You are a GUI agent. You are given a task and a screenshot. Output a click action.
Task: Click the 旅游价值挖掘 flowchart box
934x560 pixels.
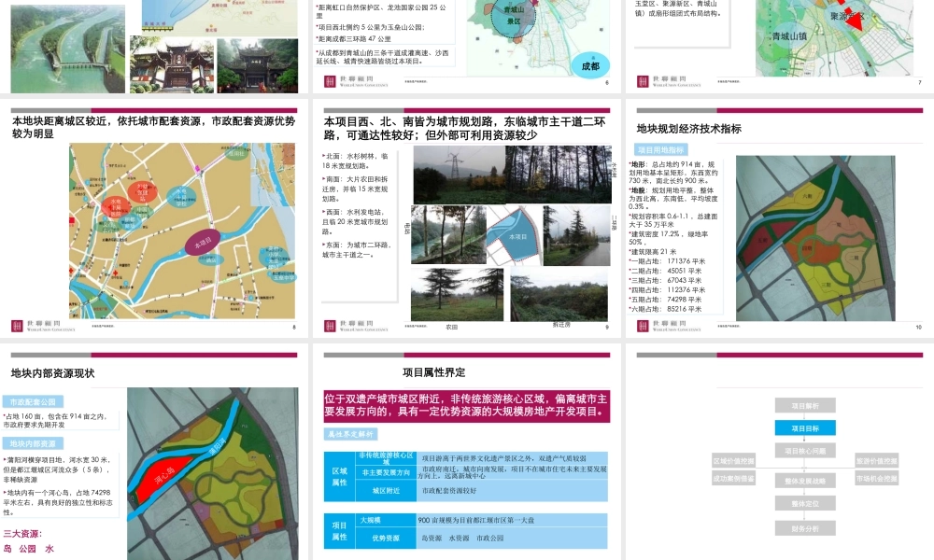tap(876, 461)
